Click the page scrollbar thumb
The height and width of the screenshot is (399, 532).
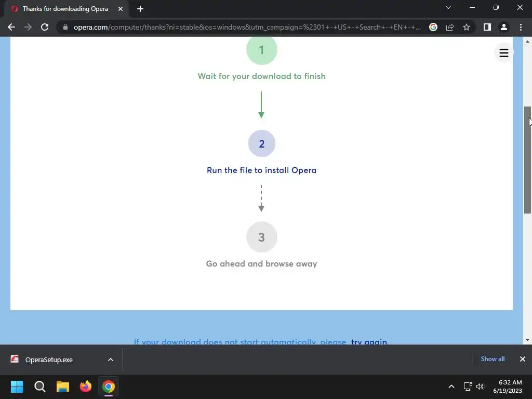coord(527,160)
